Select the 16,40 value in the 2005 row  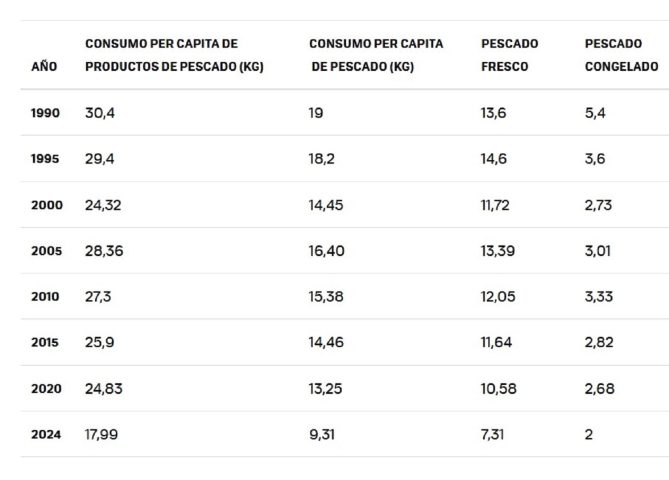pos(326,251)
